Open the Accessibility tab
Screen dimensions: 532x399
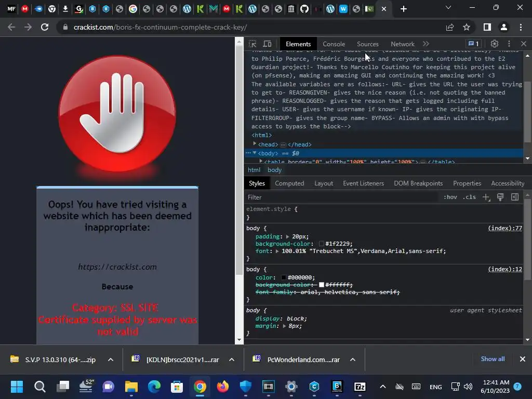tap(508, 183)
